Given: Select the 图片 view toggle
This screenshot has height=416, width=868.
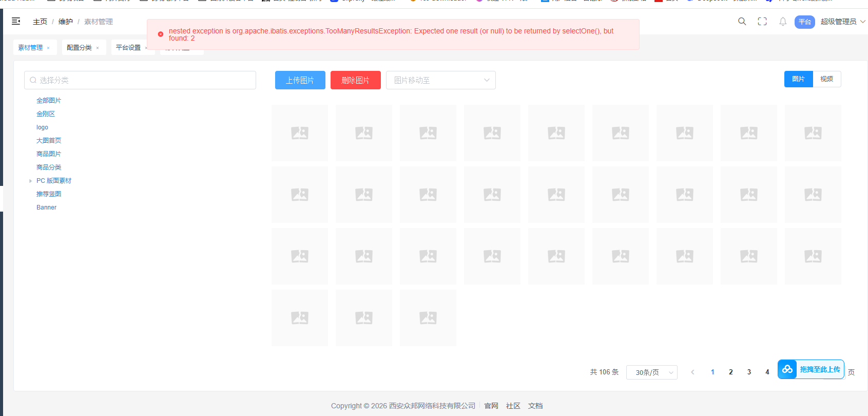Looking at the screenshot, I should coord(799,79).
